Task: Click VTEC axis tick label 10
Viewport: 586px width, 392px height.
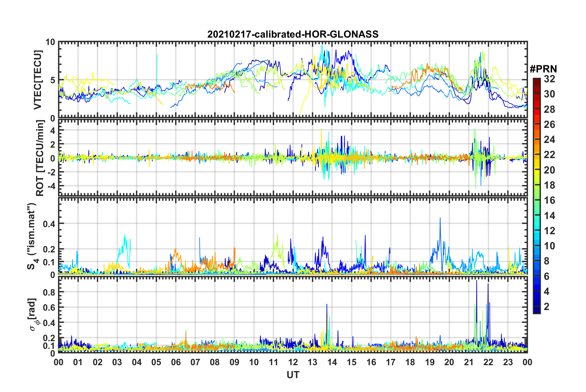Action: coord(50,42)
